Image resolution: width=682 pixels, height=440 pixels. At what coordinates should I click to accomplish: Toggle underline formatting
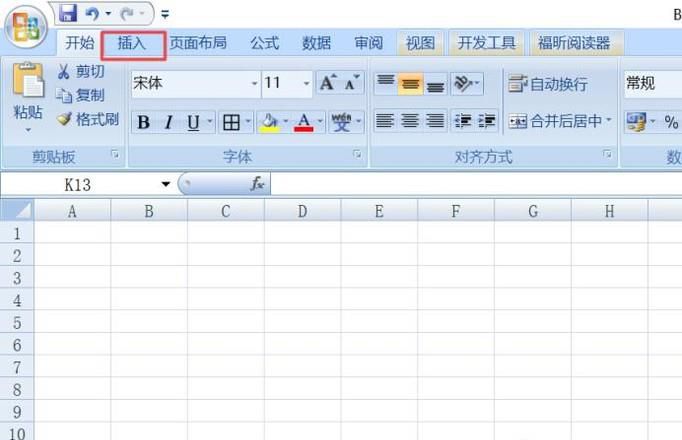pyautogui.click(x=193, y=122)
